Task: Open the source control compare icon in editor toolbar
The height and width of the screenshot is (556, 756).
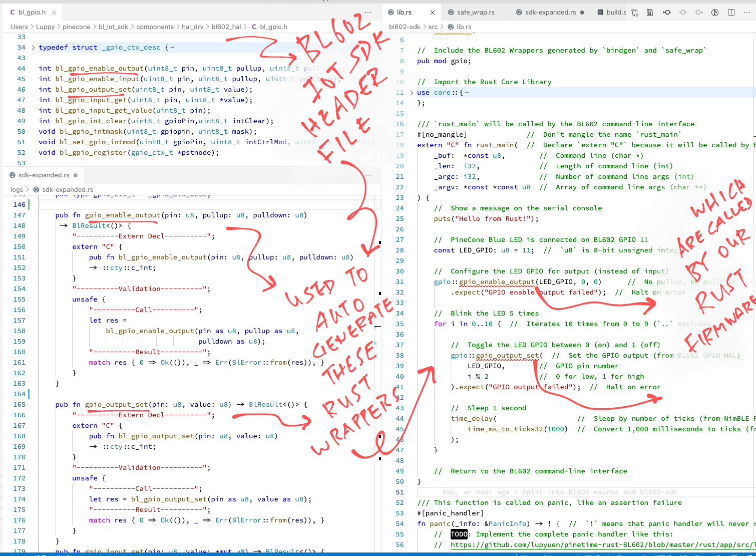Action: (x=634, y=12)
